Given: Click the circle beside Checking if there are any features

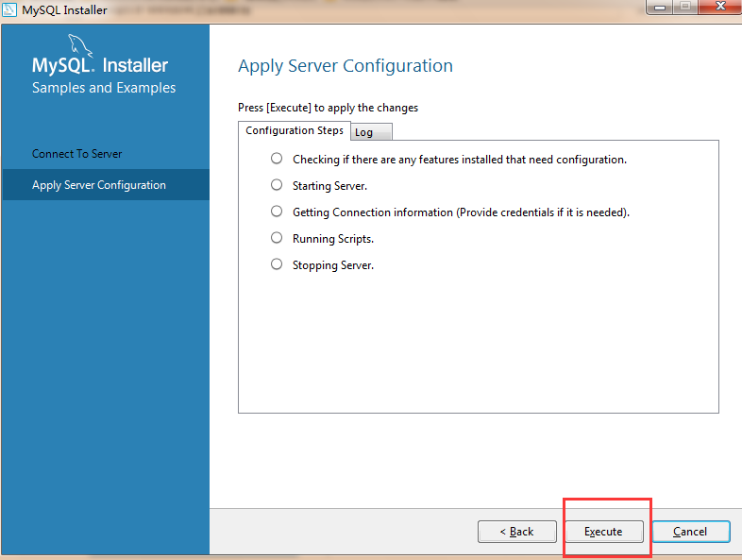Looking at the screenshot, I should (x=277, y=158).
